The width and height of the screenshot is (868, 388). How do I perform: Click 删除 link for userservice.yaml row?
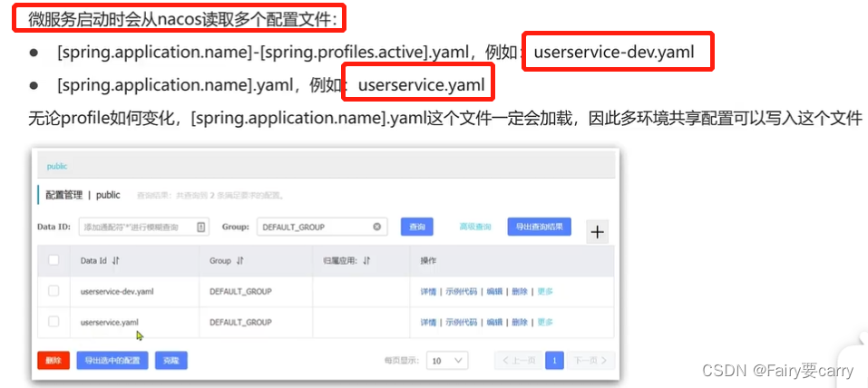pos(520,322)
